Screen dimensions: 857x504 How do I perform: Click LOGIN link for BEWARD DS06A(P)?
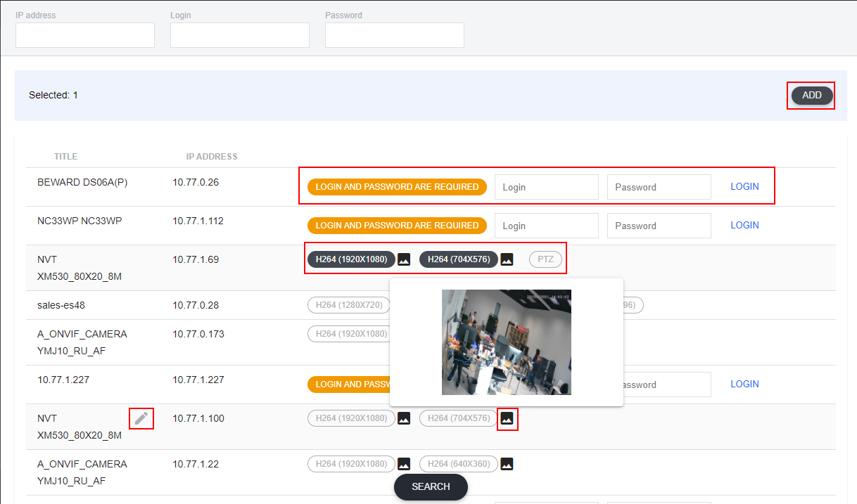pyautogui.click(x=744, y=186)
